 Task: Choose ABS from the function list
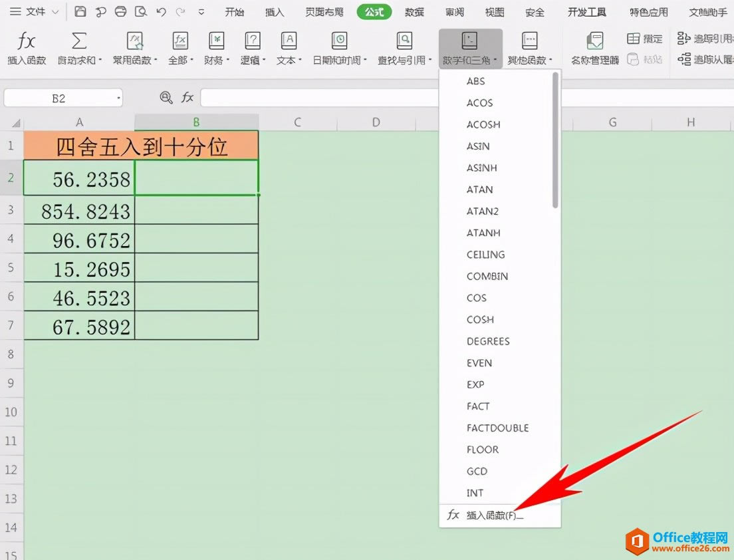(475, 81)
